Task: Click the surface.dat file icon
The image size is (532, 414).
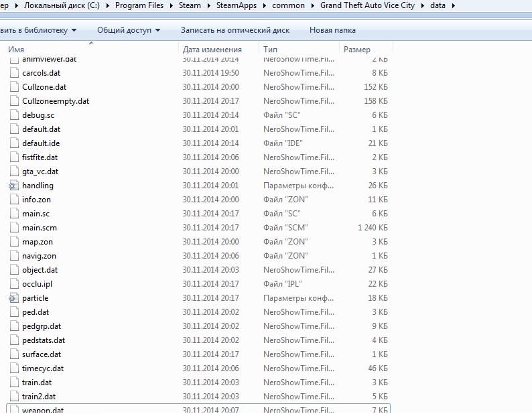Action: [x=14, y=354]
